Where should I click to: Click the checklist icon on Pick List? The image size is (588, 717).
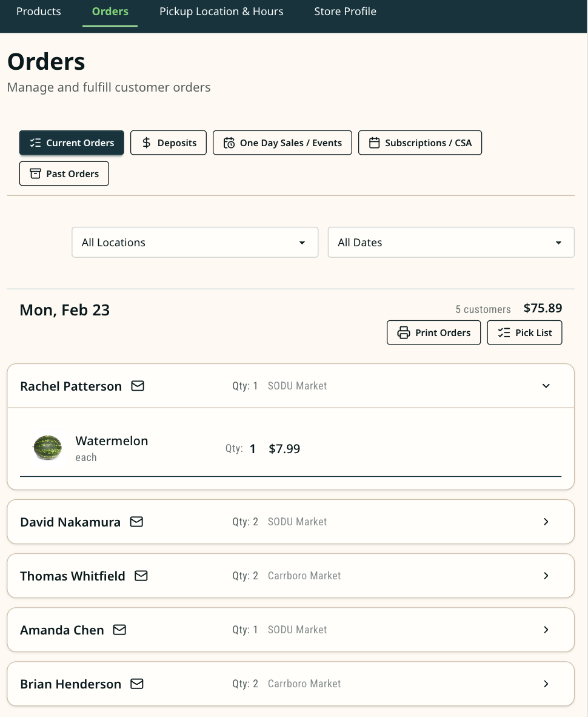(x=503, y=332)
